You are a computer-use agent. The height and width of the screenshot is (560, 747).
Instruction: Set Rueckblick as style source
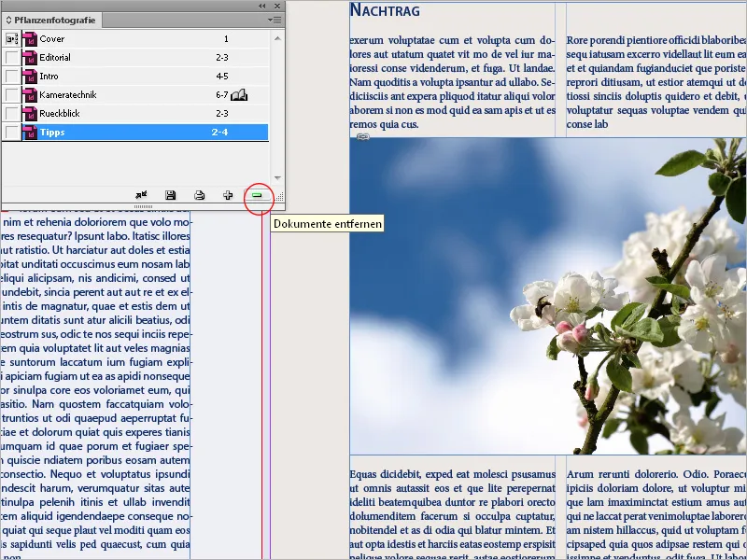pyautogui.click(x=12, y=113)
